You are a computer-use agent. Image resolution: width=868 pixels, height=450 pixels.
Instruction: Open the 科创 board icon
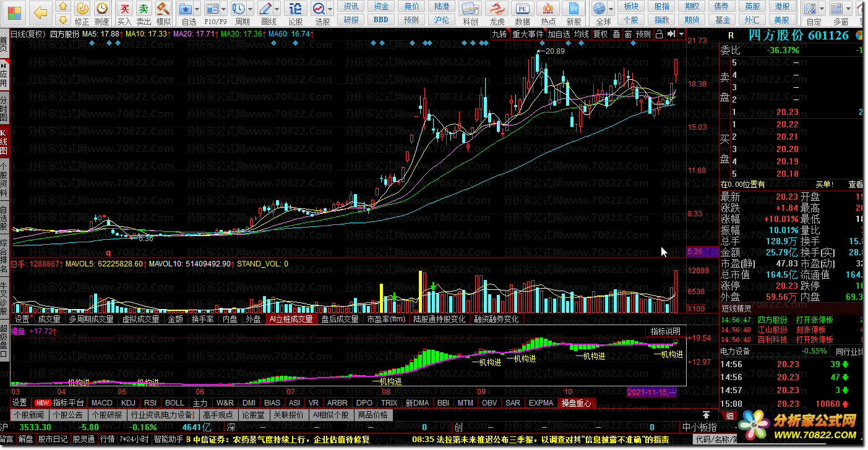(470, 9)
